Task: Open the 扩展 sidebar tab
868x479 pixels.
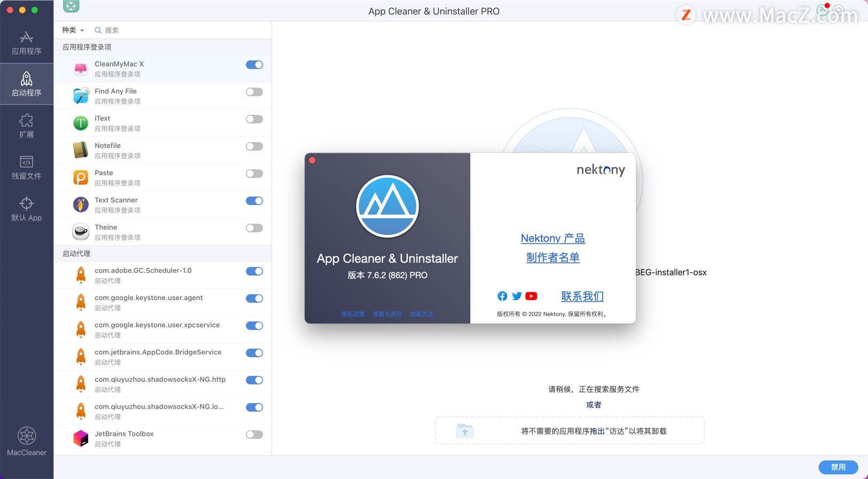Action: (x=27, y=126)
